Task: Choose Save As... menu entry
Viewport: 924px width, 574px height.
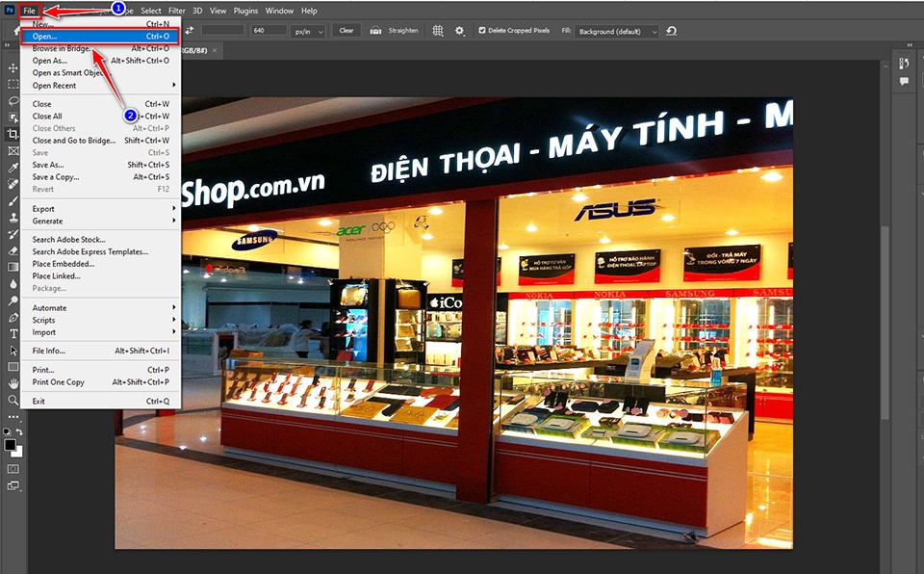Action: tap(101, 166)
